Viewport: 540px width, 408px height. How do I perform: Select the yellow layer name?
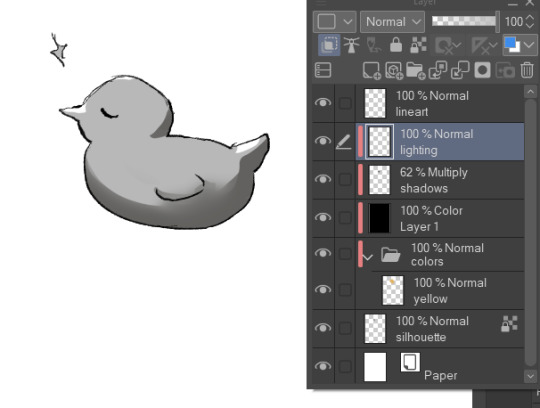[x=430, y=299]
